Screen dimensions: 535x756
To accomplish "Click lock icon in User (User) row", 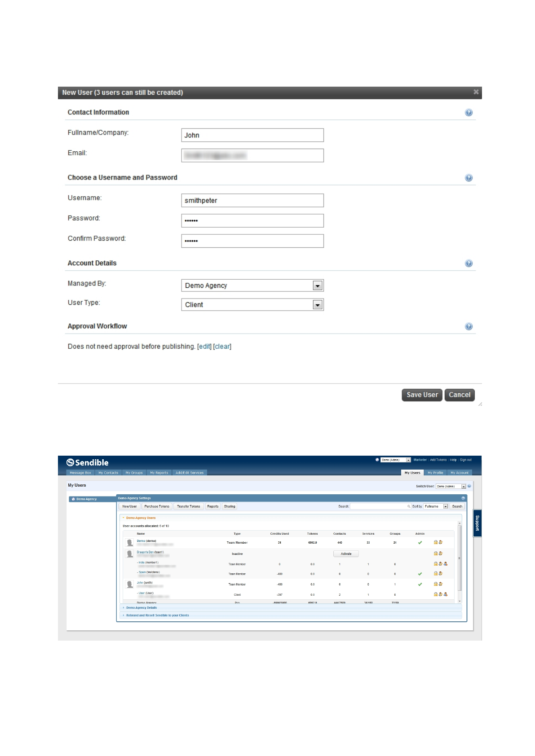I will (435, 594).
